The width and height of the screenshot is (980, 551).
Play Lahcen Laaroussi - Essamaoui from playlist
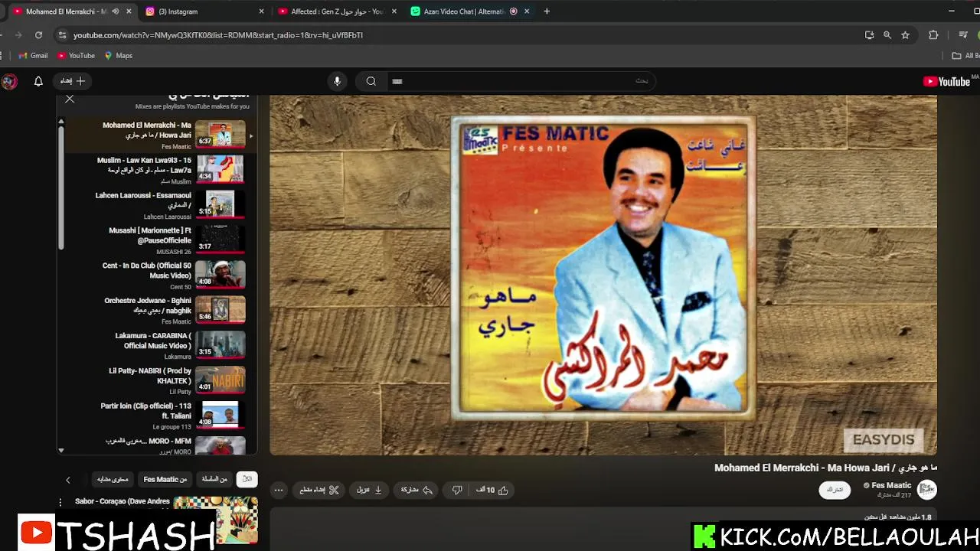click(158, 205)
